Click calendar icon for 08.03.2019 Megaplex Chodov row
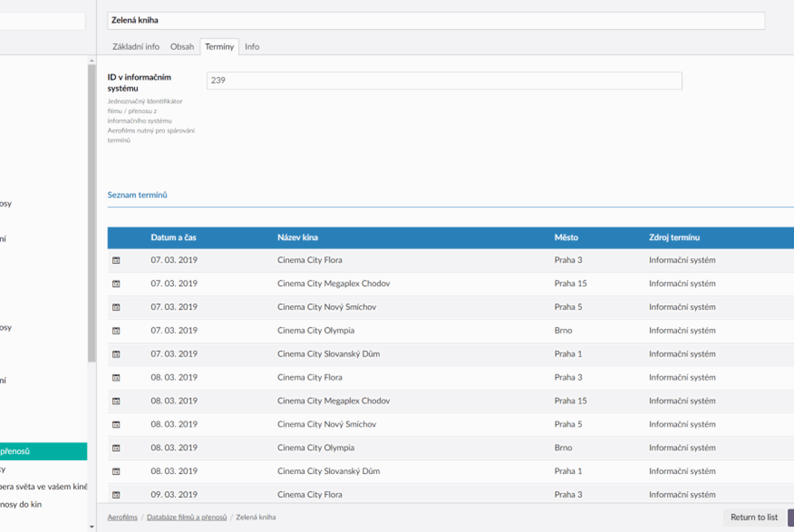Viewport: 794px width, 532px height. point(116,402)
